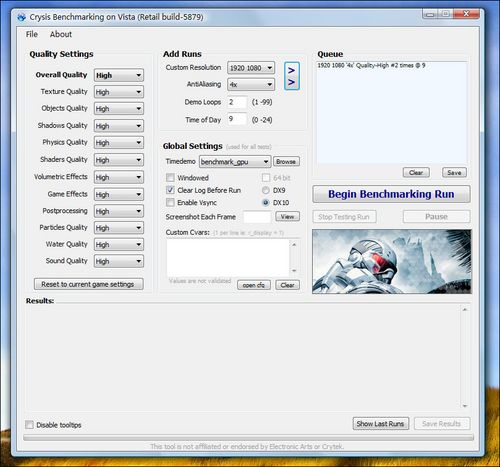Image resolution: width=500 pixels, height=467 pixels.
Task: Clear the Custom Cvars box
Action: (x=287, y=285)
